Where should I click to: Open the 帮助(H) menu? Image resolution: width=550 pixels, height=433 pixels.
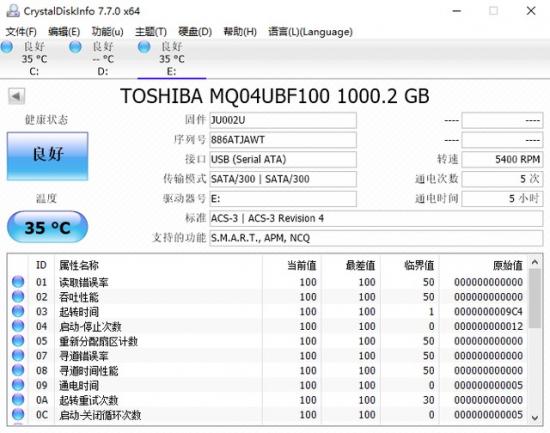tap(240, 32)
